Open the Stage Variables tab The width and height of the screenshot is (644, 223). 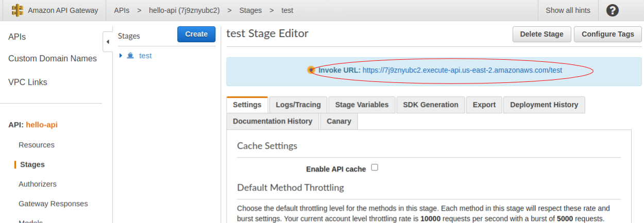click(x=362, y=105)
